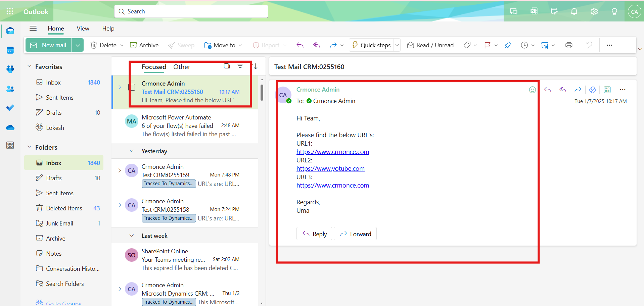Open Microsoft Power Automate failed flows email

185,126
